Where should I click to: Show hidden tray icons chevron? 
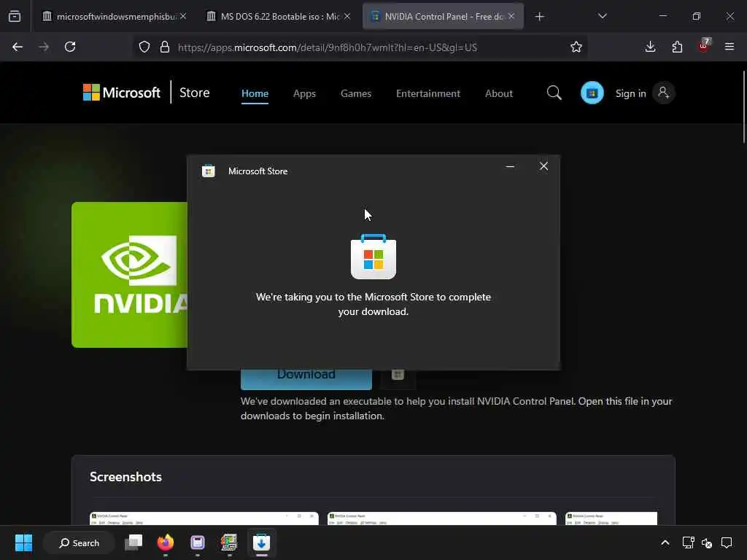click(665, 542)
